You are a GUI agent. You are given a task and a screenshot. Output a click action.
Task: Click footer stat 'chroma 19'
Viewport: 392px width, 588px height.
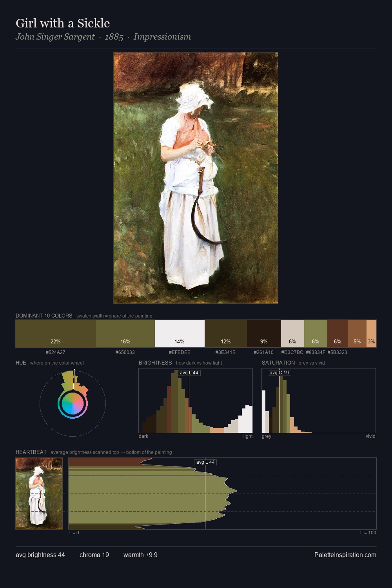click(x=94, y=555)
